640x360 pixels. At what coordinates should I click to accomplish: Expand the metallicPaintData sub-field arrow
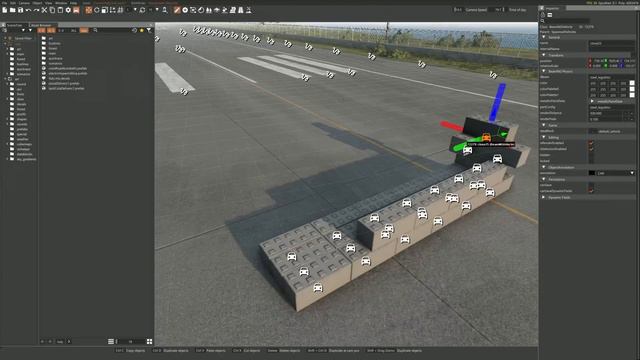tap(592, 101)
